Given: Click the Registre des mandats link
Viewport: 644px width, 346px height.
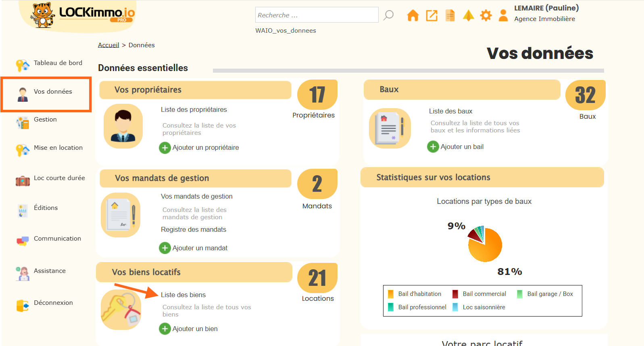Looking at the screenshot, I should pyautogui.click(x=194, y=230).
